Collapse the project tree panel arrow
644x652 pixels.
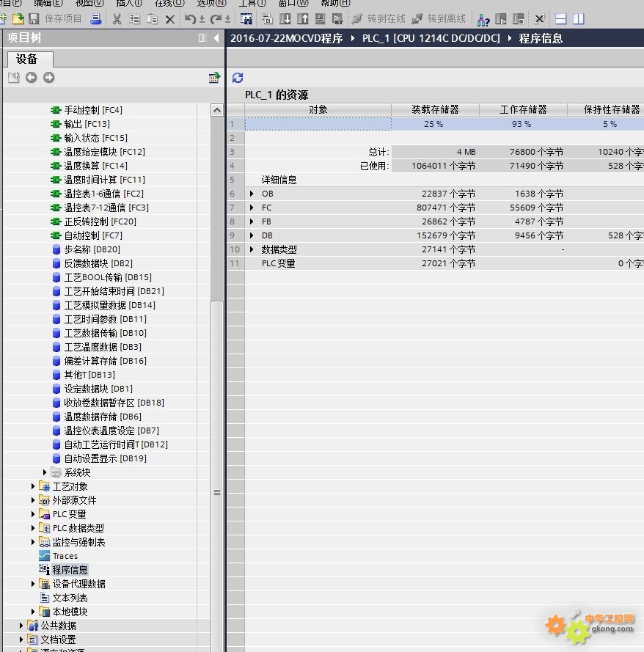(x=216, y=38)
